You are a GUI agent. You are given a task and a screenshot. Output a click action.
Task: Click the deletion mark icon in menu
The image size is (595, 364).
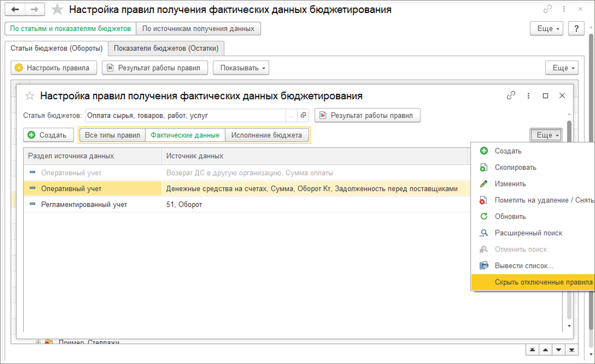[x=483, y=200]
